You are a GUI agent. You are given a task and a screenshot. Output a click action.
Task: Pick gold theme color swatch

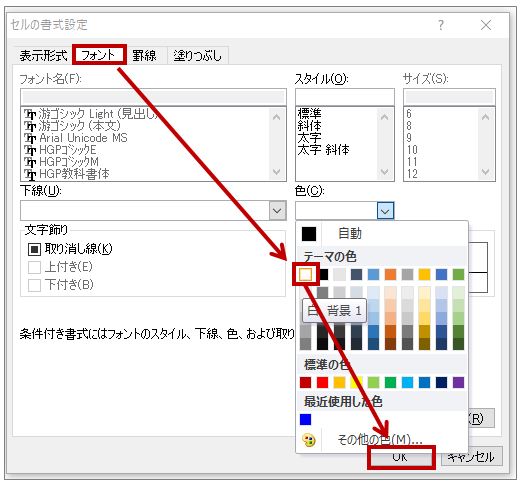(424, 274)
